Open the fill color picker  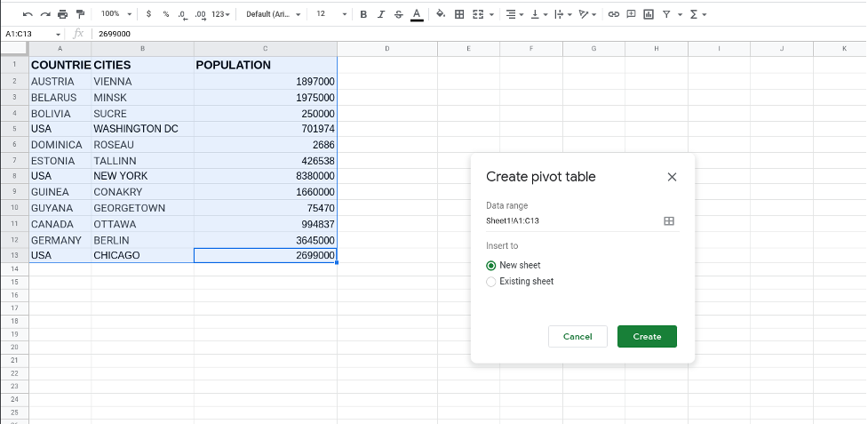(441, 14)
